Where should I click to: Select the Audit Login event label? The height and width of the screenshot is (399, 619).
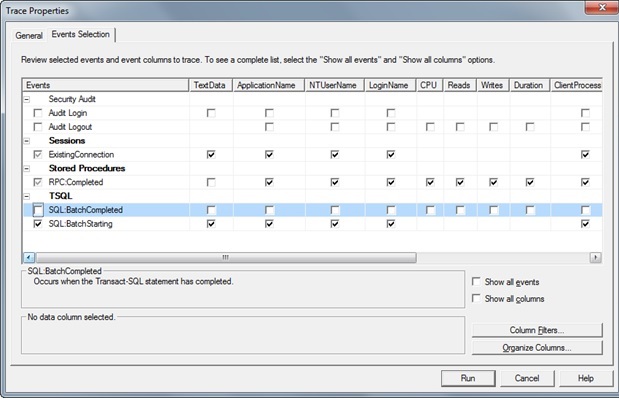click(68, 113)
